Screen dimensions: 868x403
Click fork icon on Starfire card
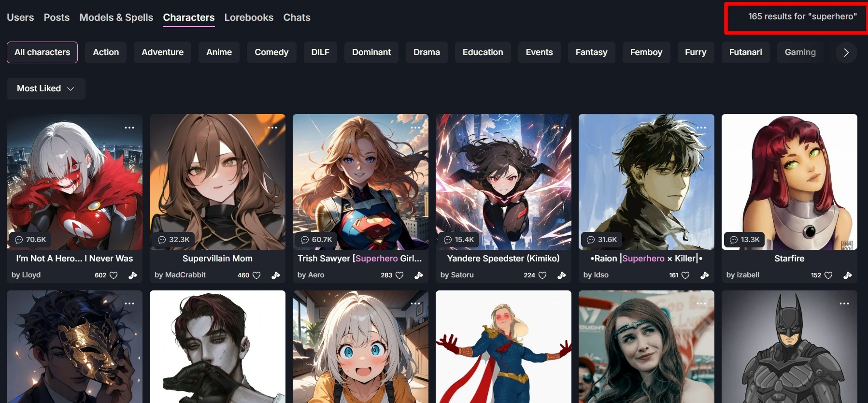(x=848, y=275)
